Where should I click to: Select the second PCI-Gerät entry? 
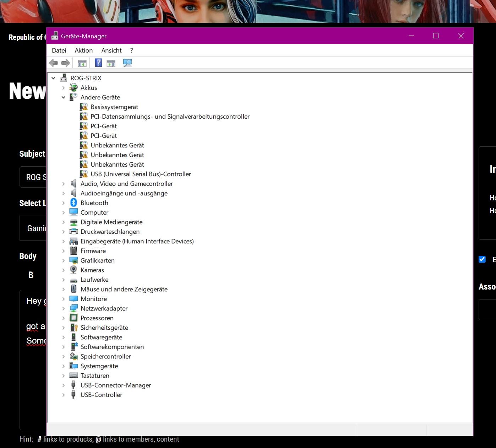point(104,135)
